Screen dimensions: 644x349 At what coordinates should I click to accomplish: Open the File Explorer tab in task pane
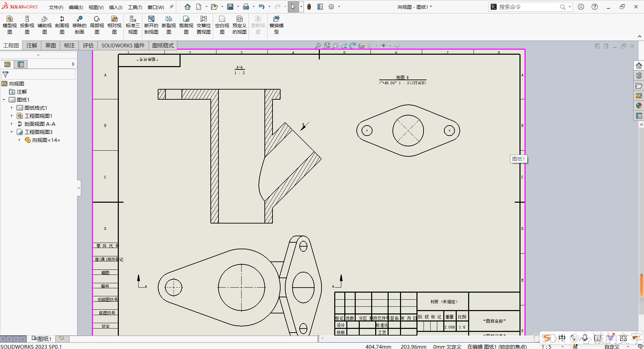[x=639, y=86]
